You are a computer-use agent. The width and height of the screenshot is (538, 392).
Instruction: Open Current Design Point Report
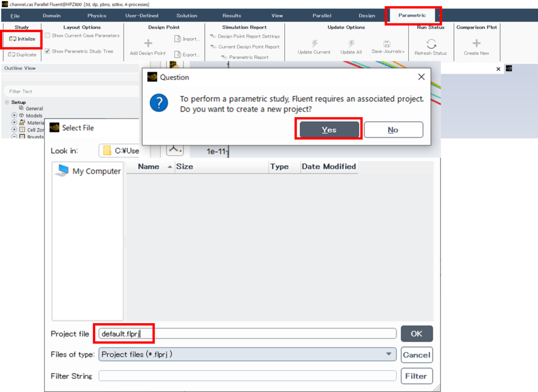(245, 47)
